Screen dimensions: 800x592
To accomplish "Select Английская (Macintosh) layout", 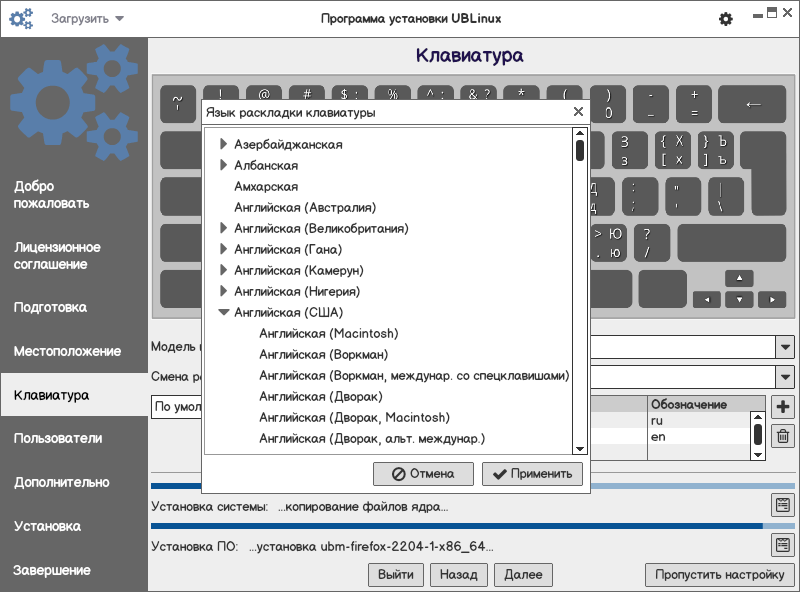I will (329, 333).
